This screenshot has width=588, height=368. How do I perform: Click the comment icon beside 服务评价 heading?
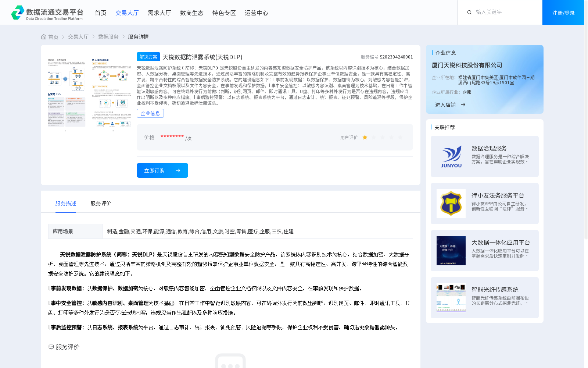(51, 347)
